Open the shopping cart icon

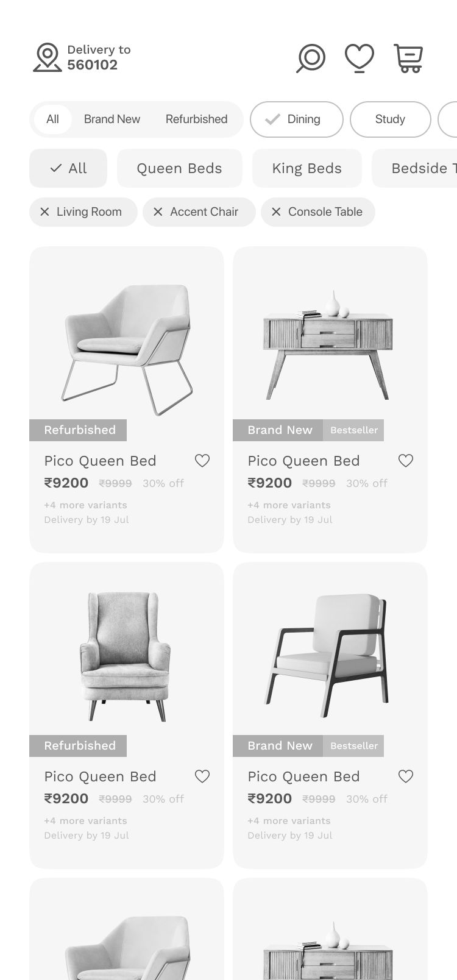(408, 59)
